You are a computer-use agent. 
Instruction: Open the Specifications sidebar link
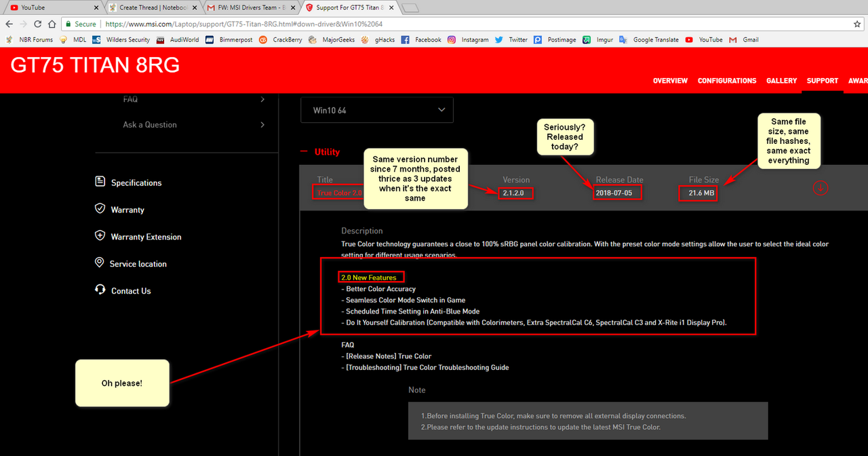(136, 183)
